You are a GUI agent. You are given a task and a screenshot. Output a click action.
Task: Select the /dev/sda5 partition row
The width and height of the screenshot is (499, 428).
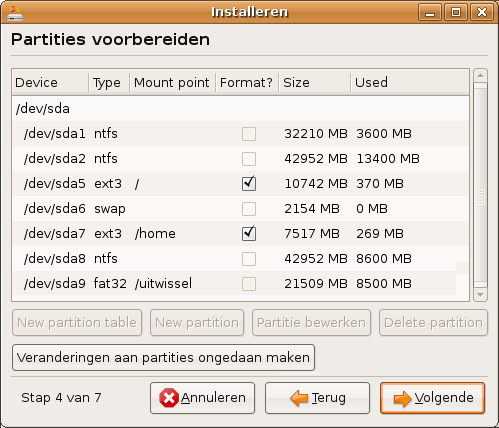click(x=241, y=184)
